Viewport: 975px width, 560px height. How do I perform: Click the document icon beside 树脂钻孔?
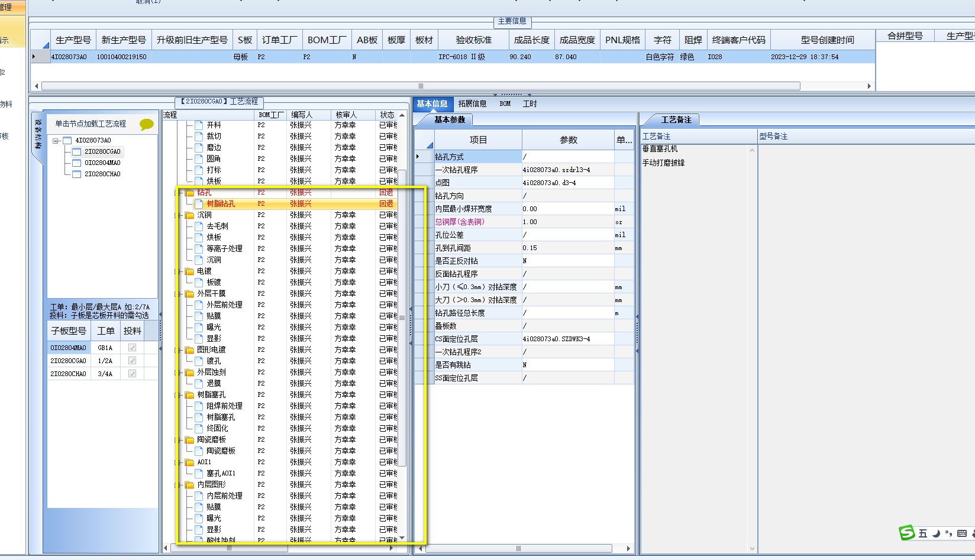click(x=199, y=204)
